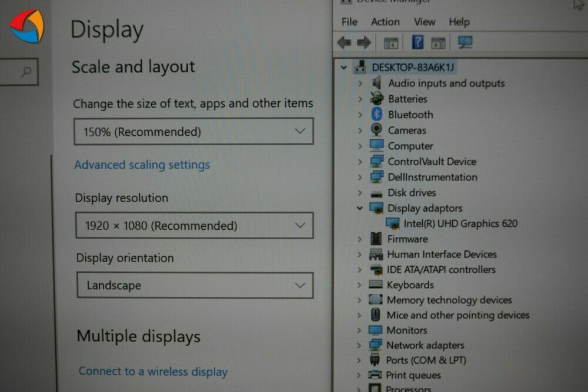The height and width of the screenshot is (392, 588).
Task: Click Connect to a wireless display link
Action: pyautogui.click(x=153, y=371)
